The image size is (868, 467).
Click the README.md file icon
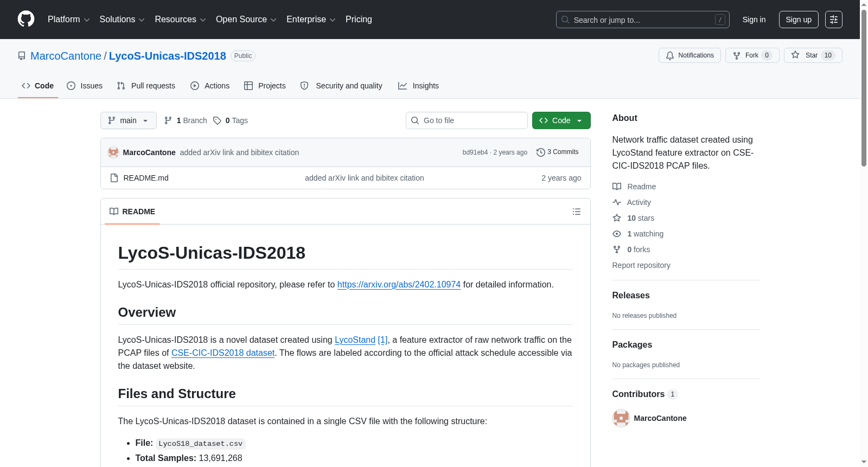[x=114, y=178]
